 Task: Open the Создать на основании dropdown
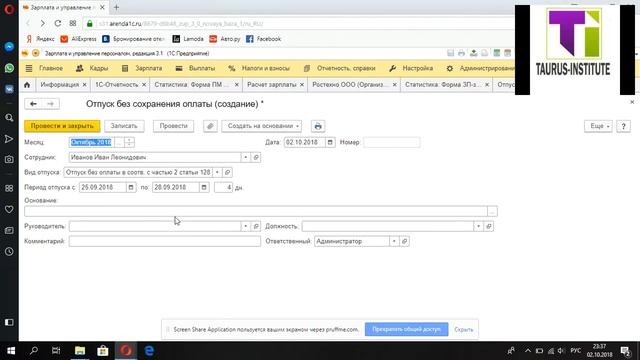pyautogui.click(x=262, y=126)
